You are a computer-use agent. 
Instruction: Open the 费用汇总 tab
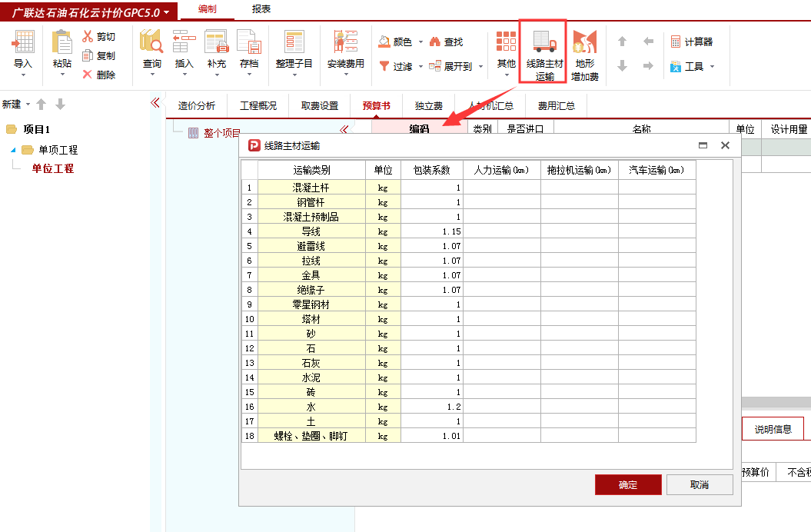pos(557,105)
